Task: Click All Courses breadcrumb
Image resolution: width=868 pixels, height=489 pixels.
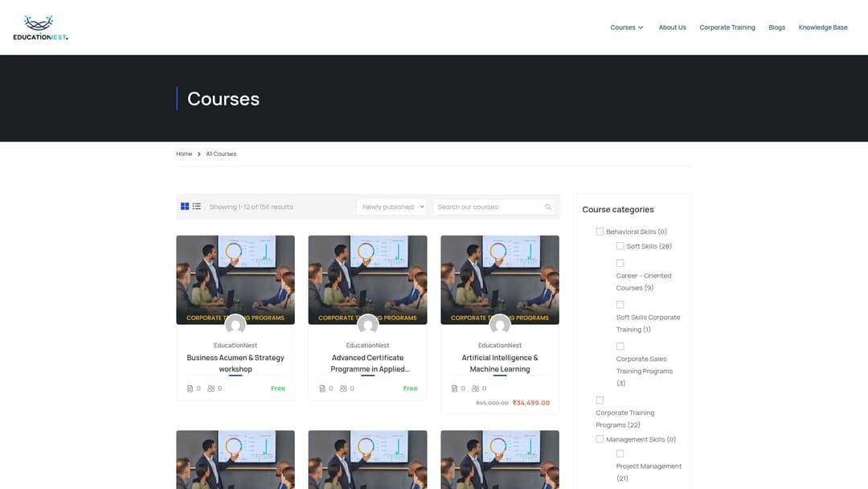Action: coord(221,154)
